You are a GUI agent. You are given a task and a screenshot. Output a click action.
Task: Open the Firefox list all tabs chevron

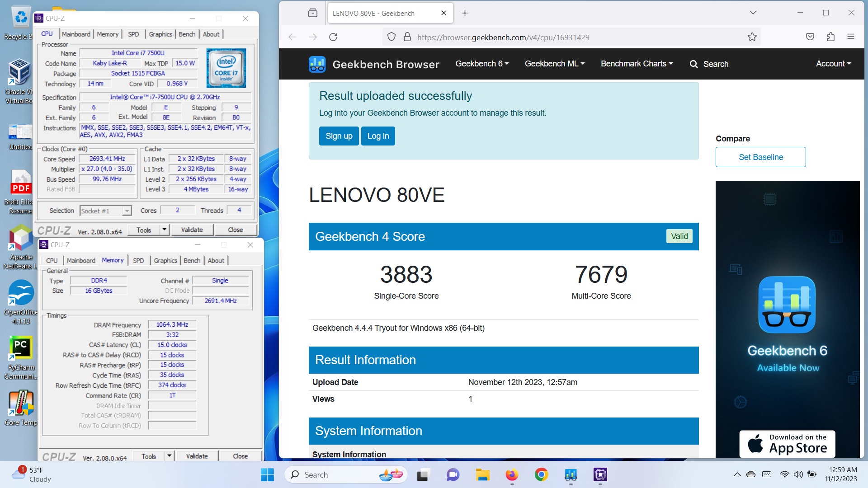pyautogui.click(x=753, y=13)
